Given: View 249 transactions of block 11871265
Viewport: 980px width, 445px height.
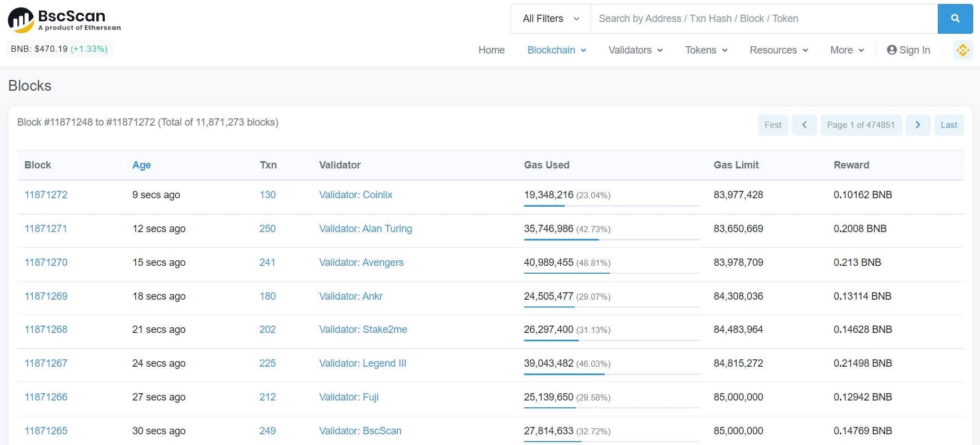Looking at the screenshot, I should coord(268,431).
